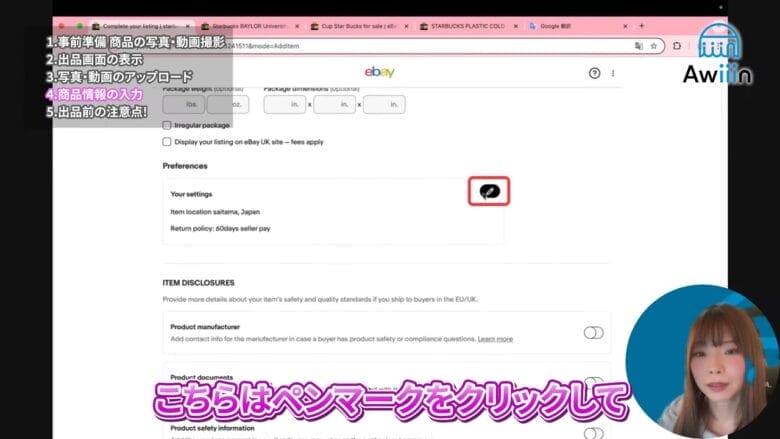Open the STARBUCKS PLASTIC COLD tab

tap(469, 26)
